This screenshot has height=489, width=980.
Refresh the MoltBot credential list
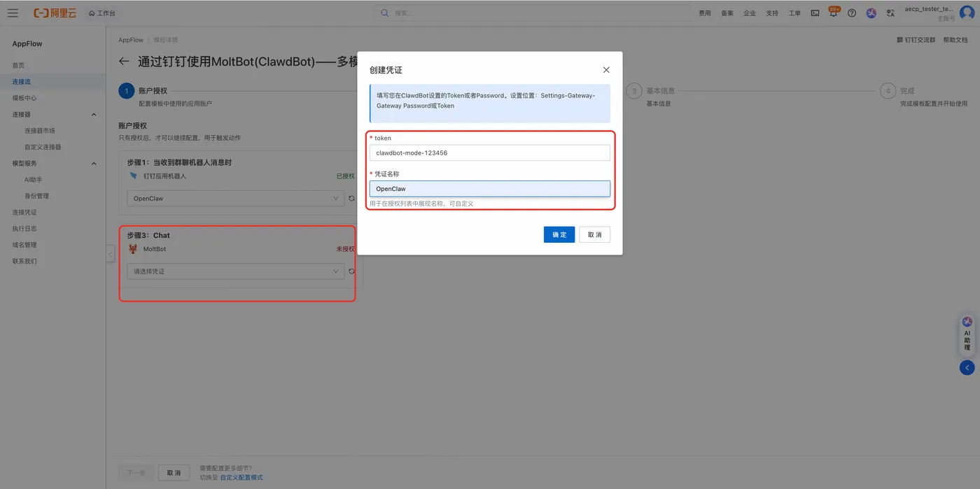pyautogui.click(x=351, y=271)
